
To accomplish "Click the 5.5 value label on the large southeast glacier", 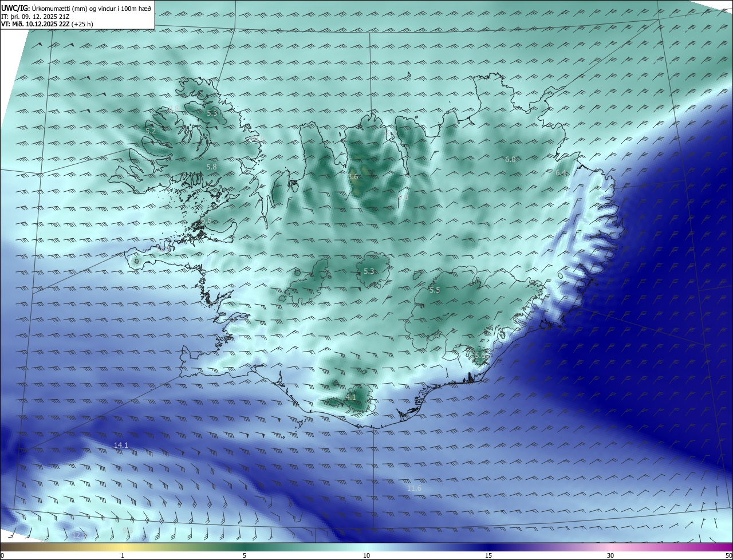I will click(x=435, y=290).
